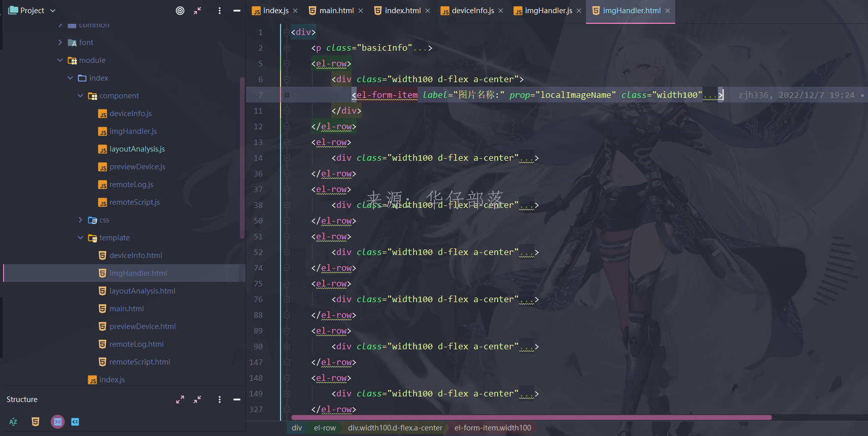Select imgHandler.html in project tree
The image size is (868, 436).
[x=124, y=273]
